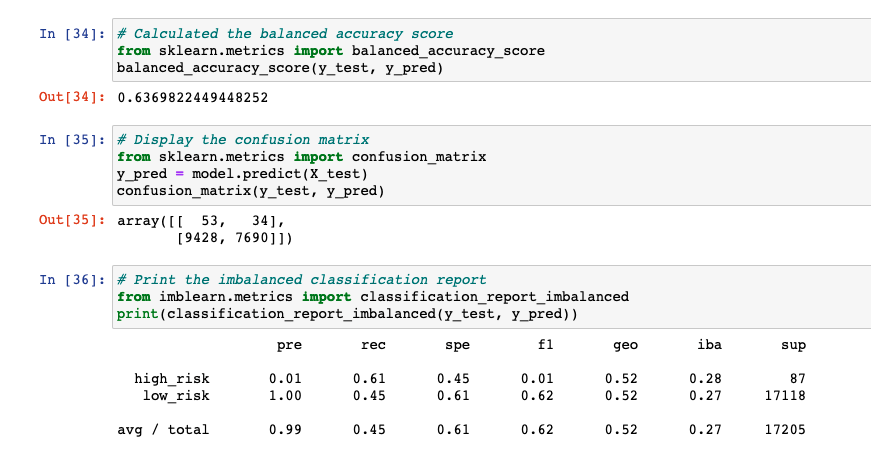Click the confusion_matrix import line
The height and width of the screenshot is (456, 871).
pyautogui.click(x=302, y=157)
